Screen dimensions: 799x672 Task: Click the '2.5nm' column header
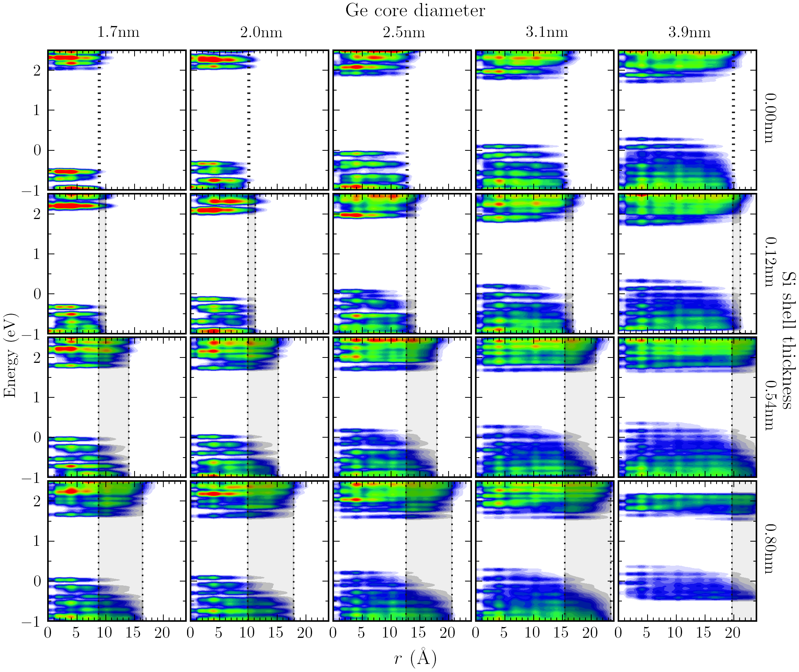tap(404, 32)
